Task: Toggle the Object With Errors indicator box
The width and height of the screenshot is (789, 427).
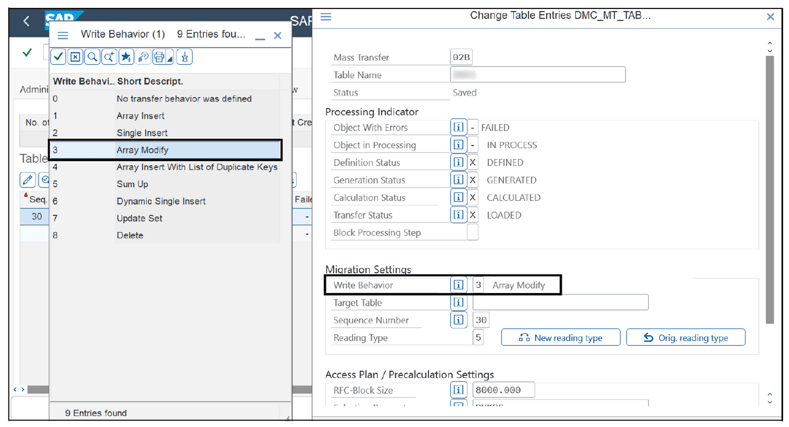Action: [473, 128]
